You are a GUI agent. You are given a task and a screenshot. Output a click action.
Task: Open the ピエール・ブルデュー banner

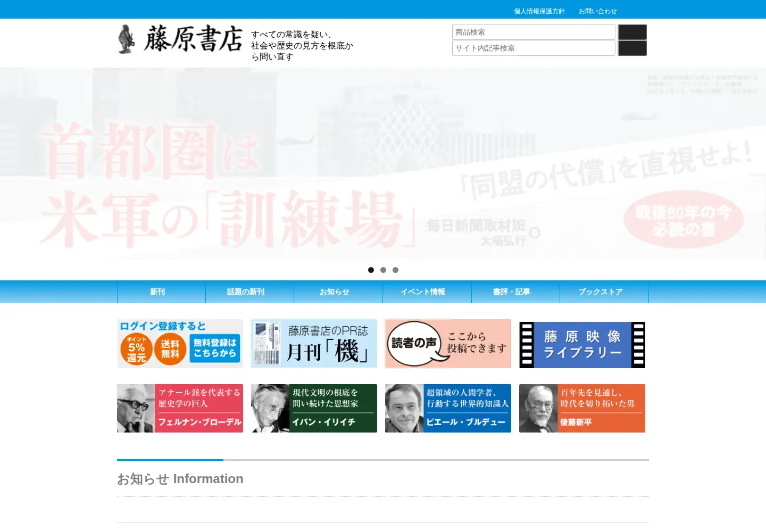448,408
